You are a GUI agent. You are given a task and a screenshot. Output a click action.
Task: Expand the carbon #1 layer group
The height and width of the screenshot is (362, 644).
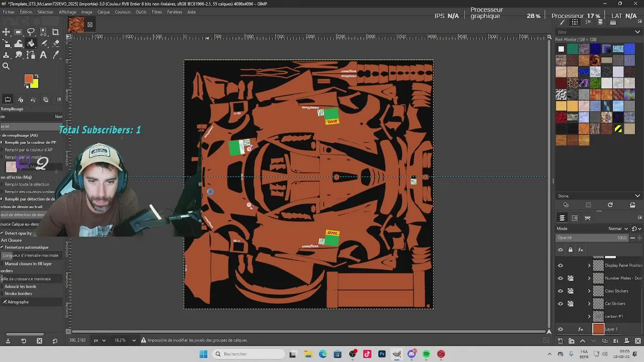pyautogui.click(x=589, y=316)
